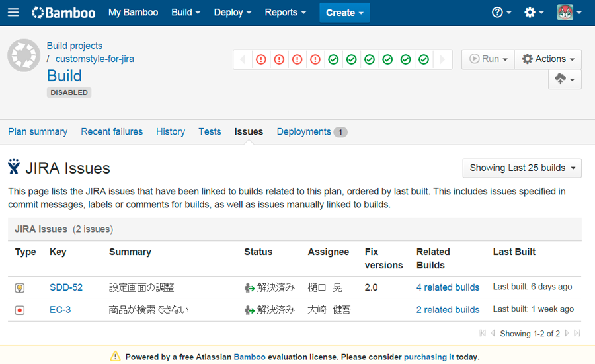Switch to Recent failures tab
Viewport: 595px width, 364px height.
coord(112,132)
